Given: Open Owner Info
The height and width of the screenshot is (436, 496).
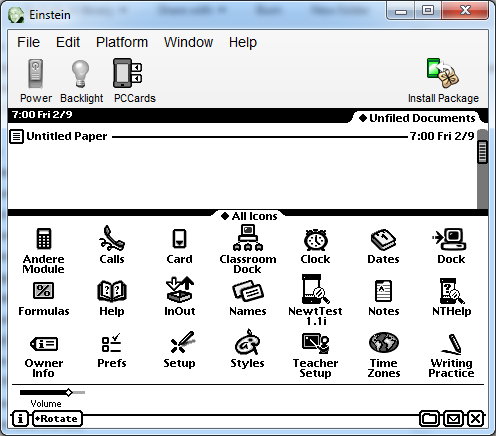Looking at the screenshot, I should pyautogui.click(x=44, y=357).
